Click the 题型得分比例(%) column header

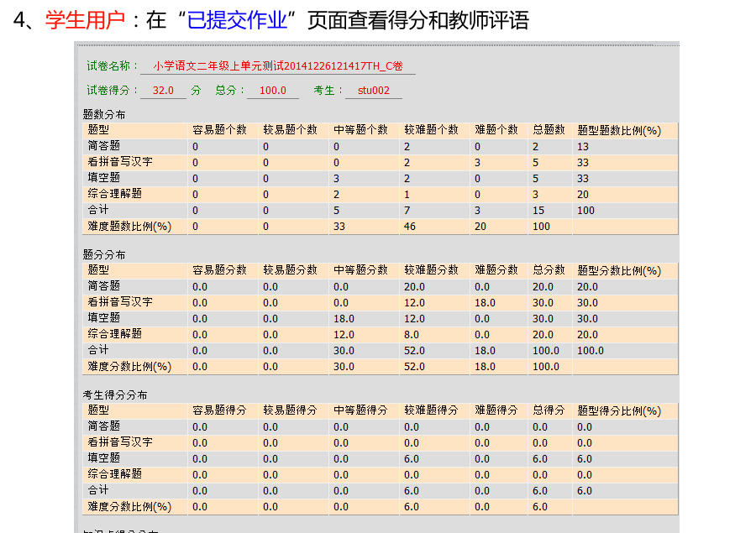pos(619,410)
